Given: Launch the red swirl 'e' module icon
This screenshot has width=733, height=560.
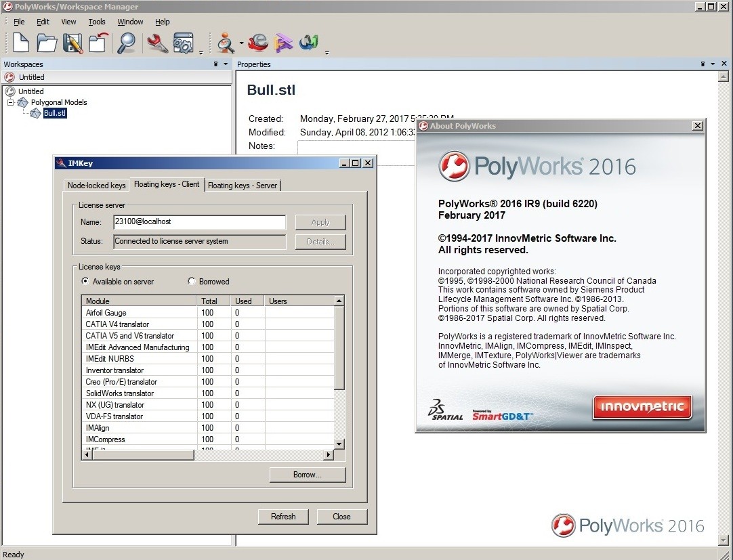Looking at the screenshot, I should (x=257, y=43).
